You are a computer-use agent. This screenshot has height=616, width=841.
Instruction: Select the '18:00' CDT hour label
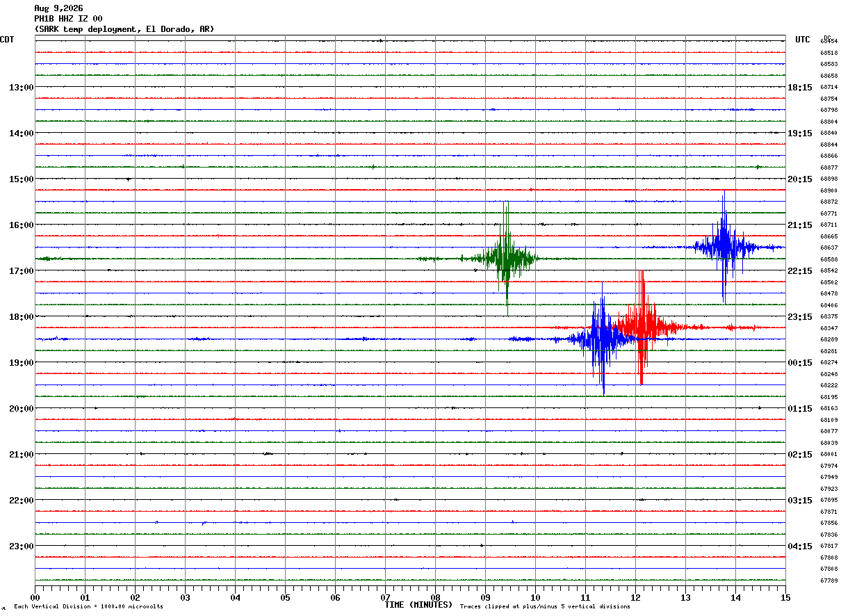(21, 316)
